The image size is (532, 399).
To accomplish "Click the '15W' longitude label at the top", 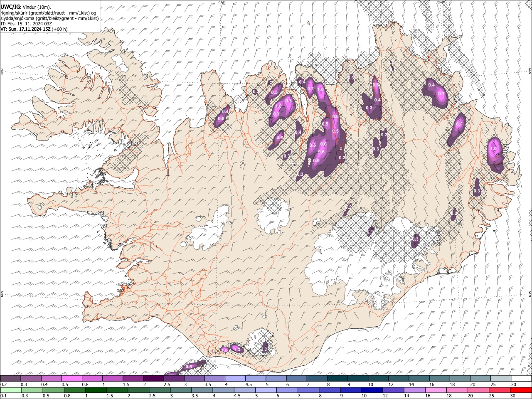I will [440, 2].
